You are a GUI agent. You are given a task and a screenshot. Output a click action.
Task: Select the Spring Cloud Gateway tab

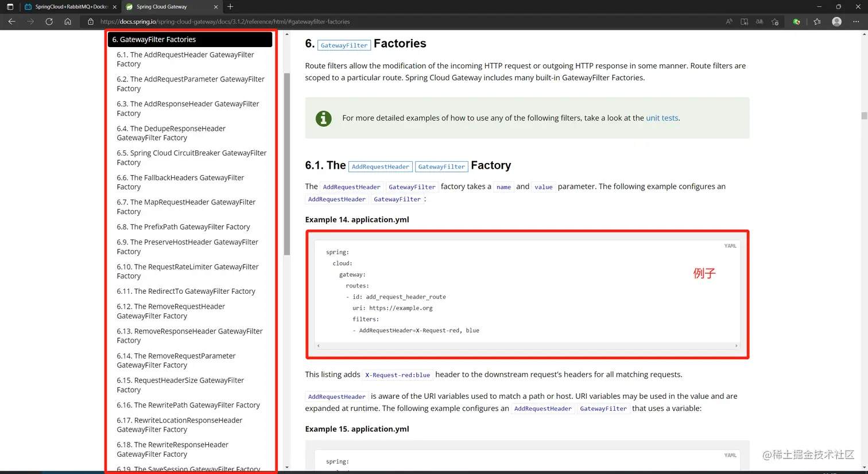pyautogui.click(x=172, y=7)
